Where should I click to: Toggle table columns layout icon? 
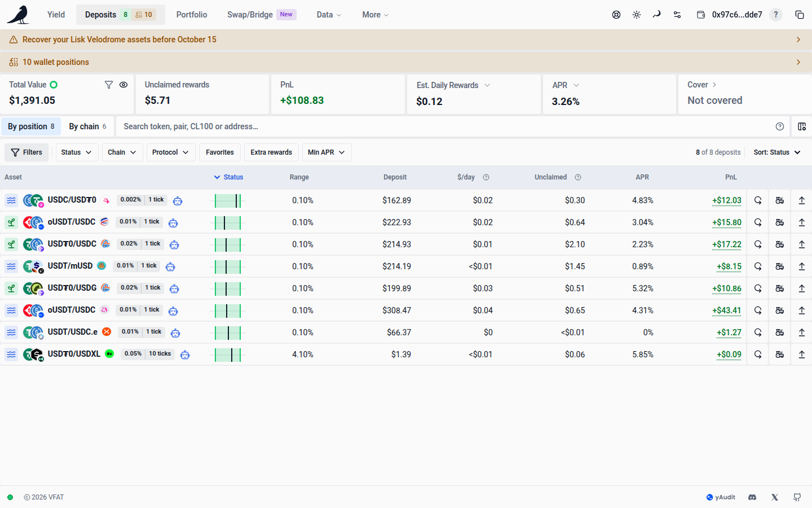tap(802, 126)
